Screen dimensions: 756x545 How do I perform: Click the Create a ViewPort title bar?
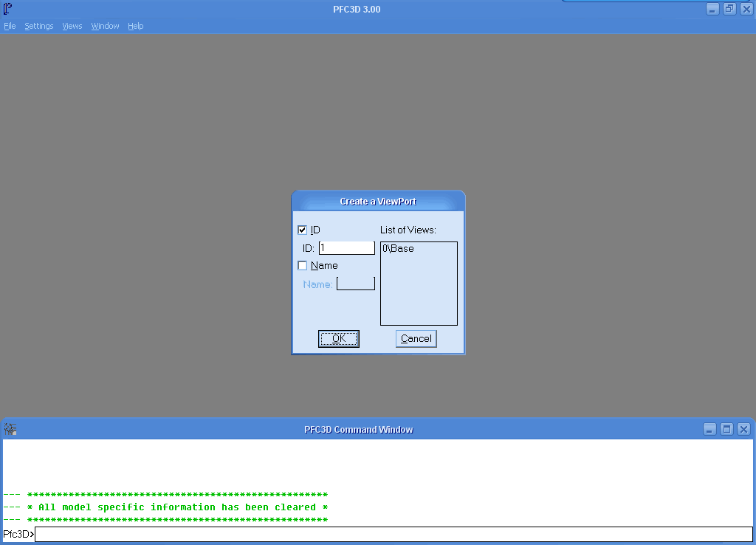(378, 201)
